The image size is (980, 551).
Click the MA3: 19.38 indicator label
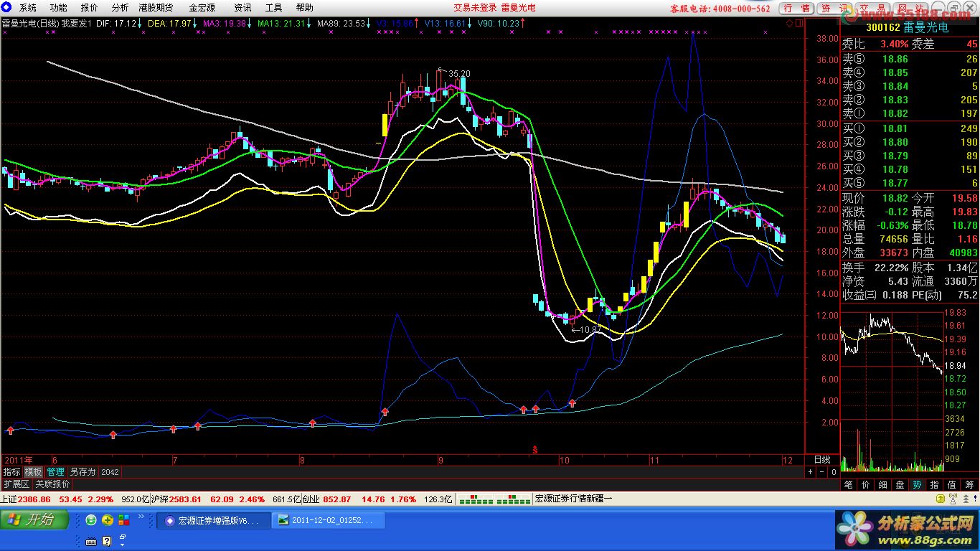227,24
